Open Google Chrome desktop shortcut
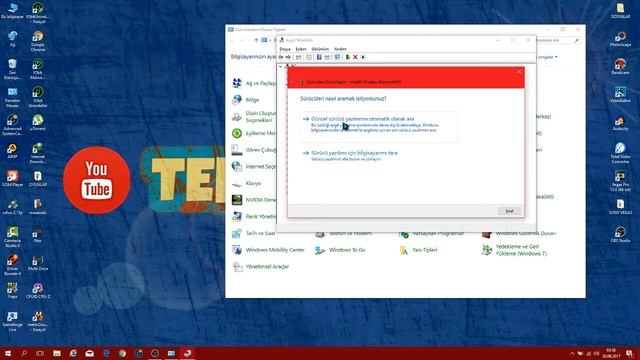 pos(38,41)
